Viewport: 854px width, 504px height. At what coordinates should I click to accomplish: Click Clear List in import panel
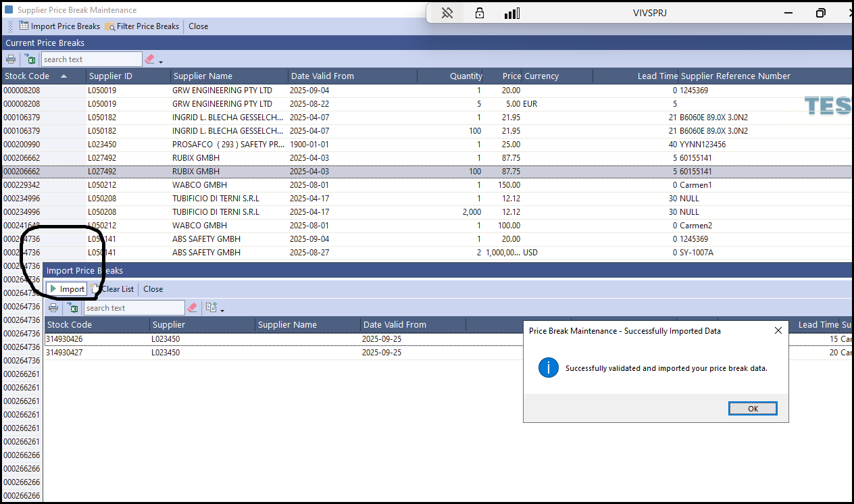[x=113, y=289]
